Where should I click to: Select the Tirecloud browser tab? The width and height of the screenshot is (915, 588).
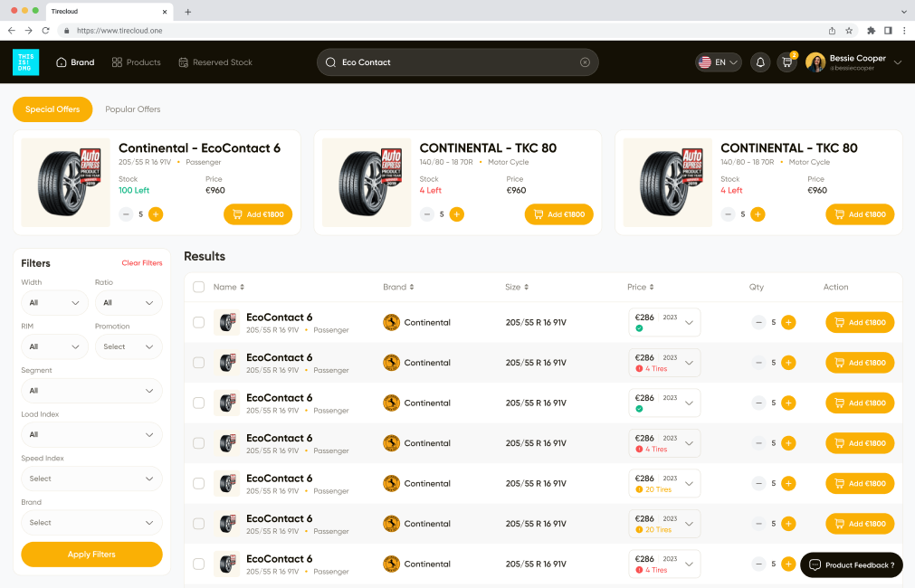click(108, 12)
